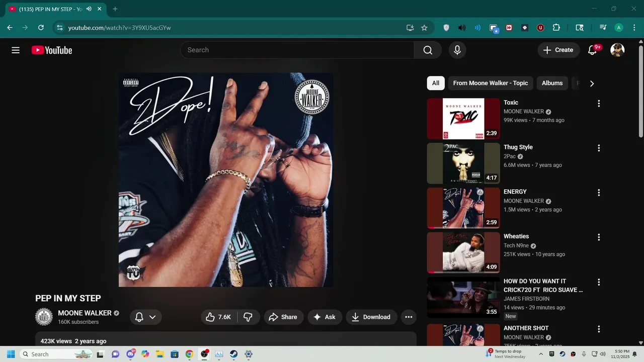Select From Moone Walker - Topic chip
Viewport: 644px width, 362px height.
(491, 83)
